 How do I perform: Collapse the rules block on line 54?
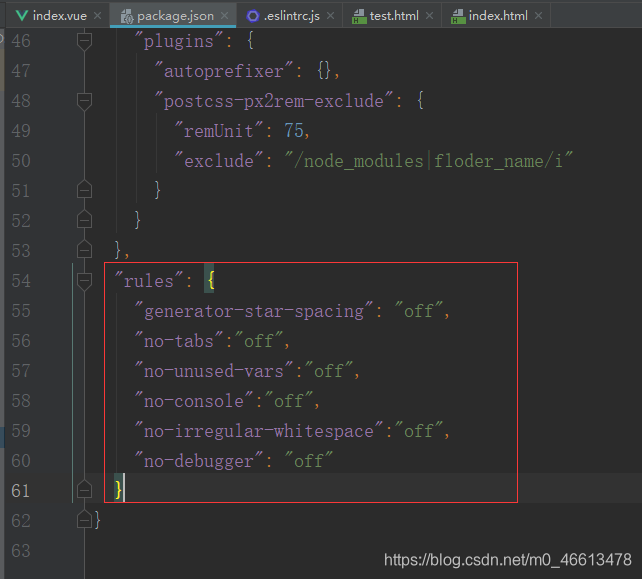(84, 281)
